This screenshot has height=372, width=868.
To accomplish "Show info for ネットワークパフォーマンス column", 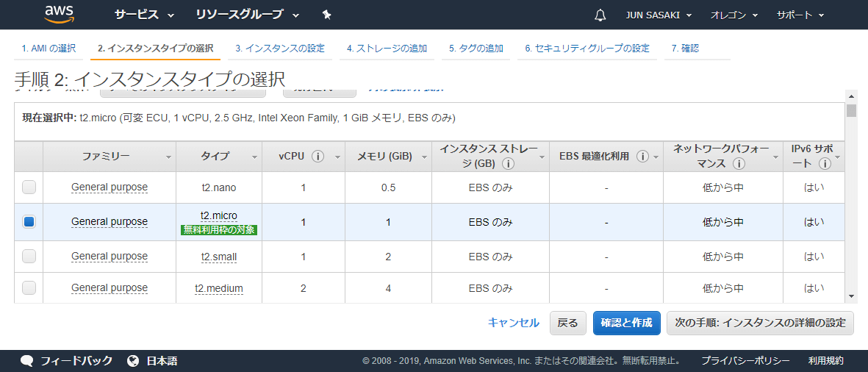I will (738, 164).
